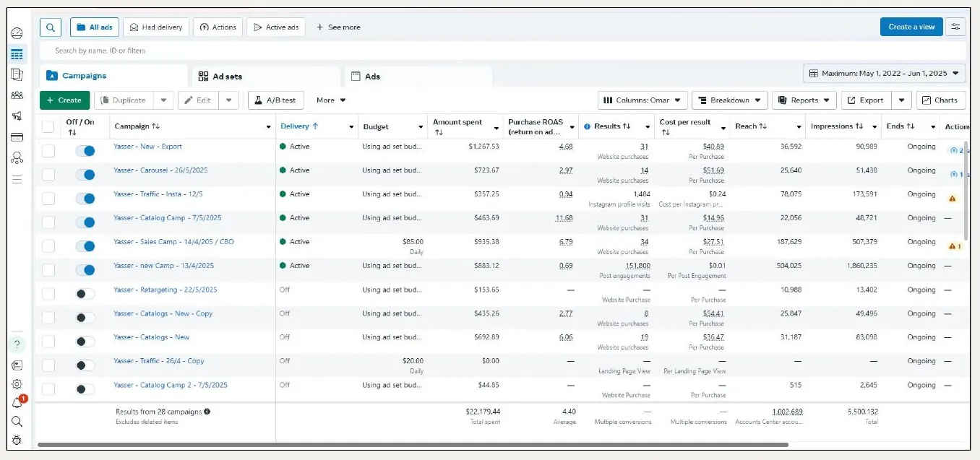Screen dimensions: 980x460
Task: Click the green Create button
Action: coord(64,100)
